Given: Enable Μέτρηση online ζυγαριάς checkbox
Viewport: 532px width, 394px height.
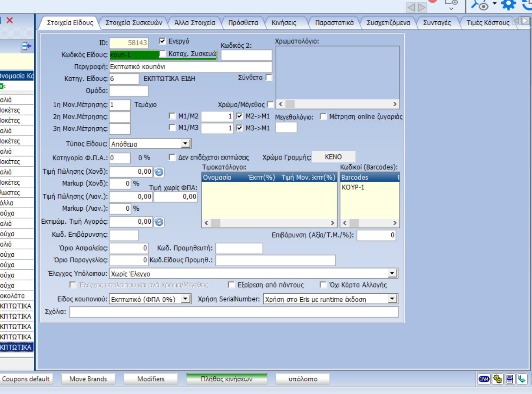Looking at the screenshot, I should pyautogui.click(x=323, y=117).
